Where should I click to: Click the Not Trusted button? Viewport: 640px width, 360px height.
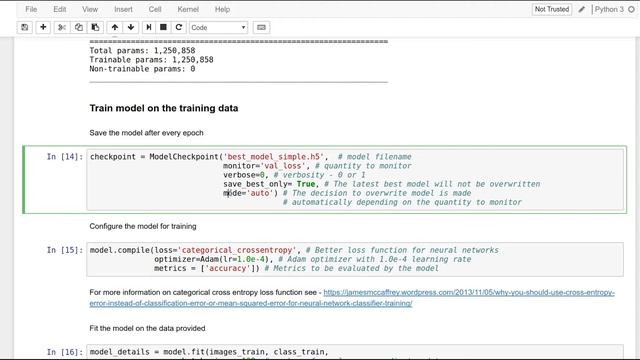[x=552, y=9]
